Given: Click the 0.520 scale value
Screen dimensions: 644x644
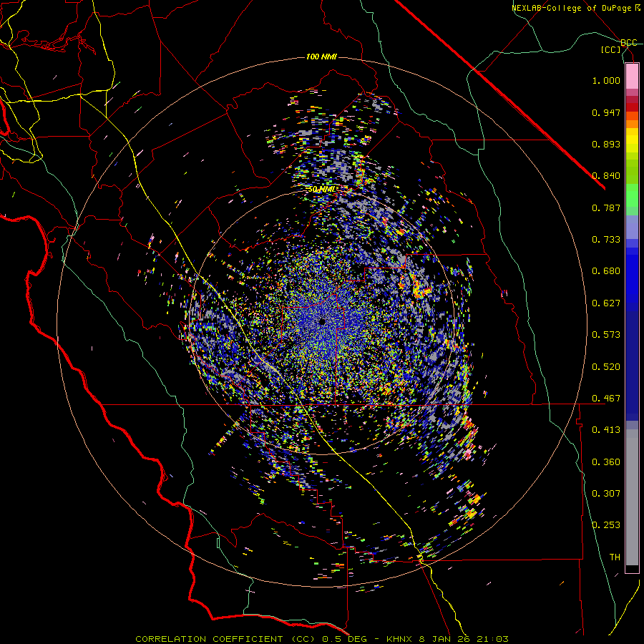Looking at the screenshot, I should click(606, 367).
